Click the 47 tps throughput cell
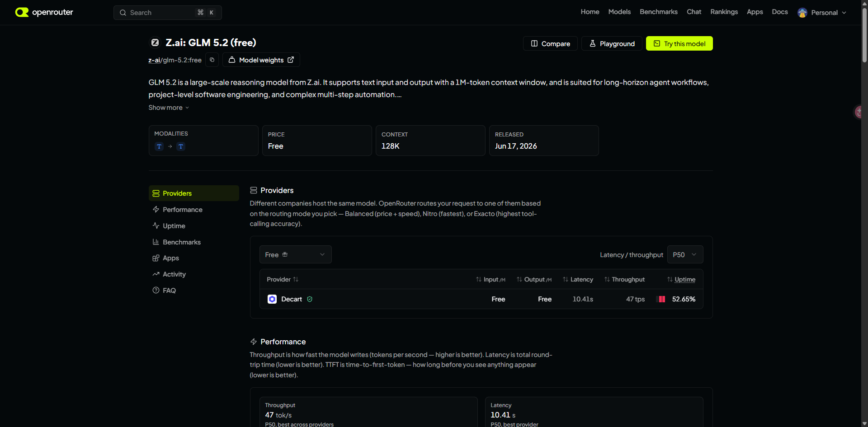This screenshot has height=427, width=868. (x=635, y=299)
